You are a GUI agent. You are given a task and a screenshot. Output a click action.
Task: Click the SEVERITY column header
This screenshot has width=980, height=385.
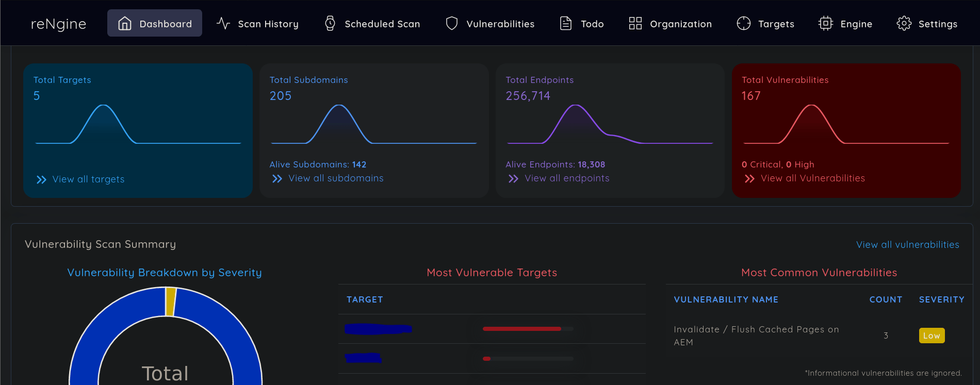(941, 299)
